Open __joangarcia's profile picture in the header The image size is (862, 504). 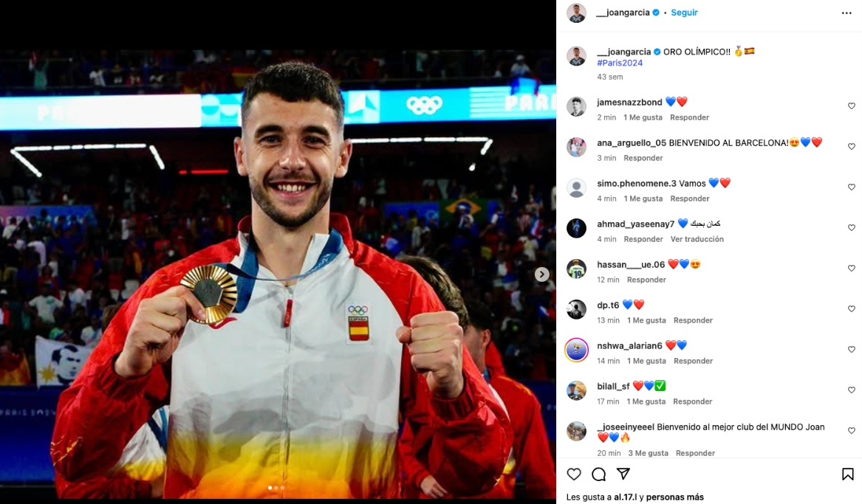pos(577,13)
